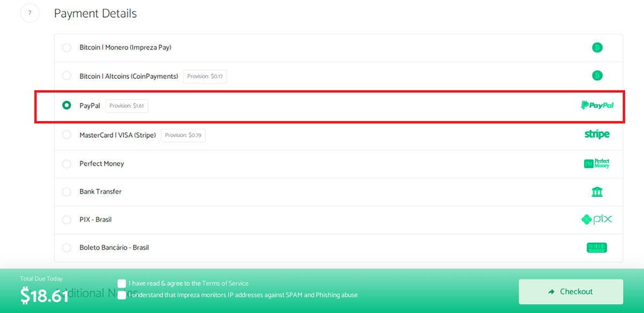
Task: Click the PIX logo
Action: [x=597, y=219]
